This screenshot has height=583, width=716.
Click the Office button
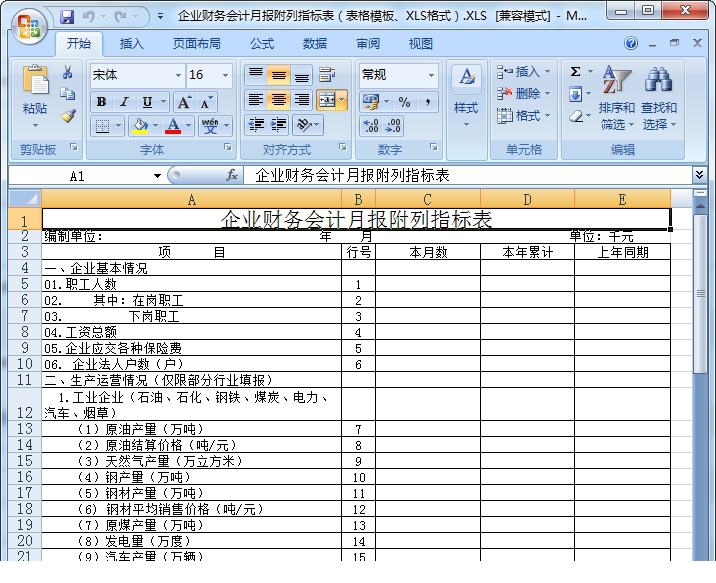coord(30,26)
